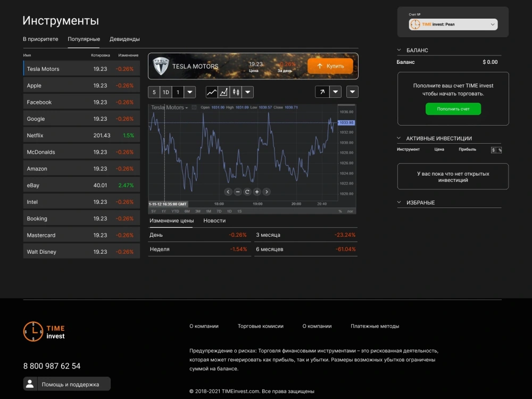Screen dimensions: 532x399
Task: Select the 1 interval button
Action: coord(178,92)
